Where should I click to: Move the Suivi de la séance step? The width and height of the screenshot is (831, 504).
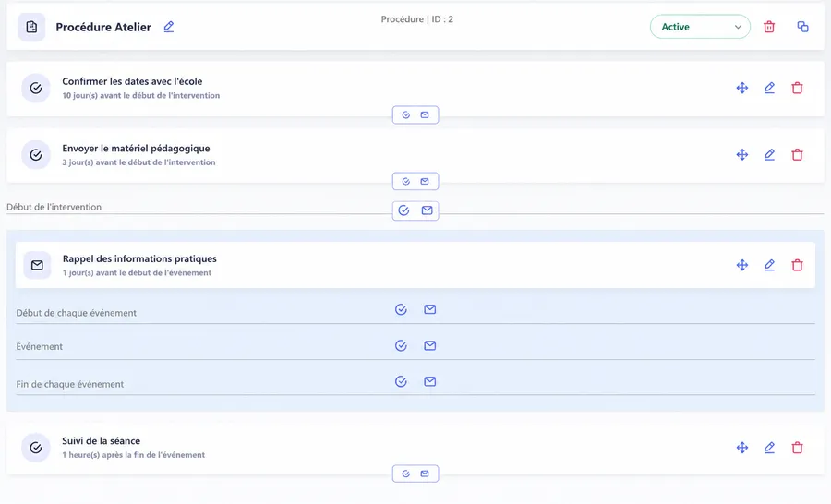coord(742,448)
